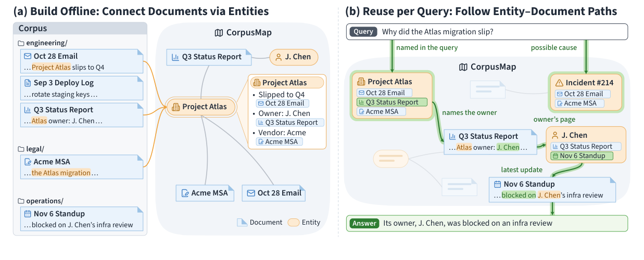Click the legal/ folder label
Viewport: 644px width, 260px height.
coord(35,148)
